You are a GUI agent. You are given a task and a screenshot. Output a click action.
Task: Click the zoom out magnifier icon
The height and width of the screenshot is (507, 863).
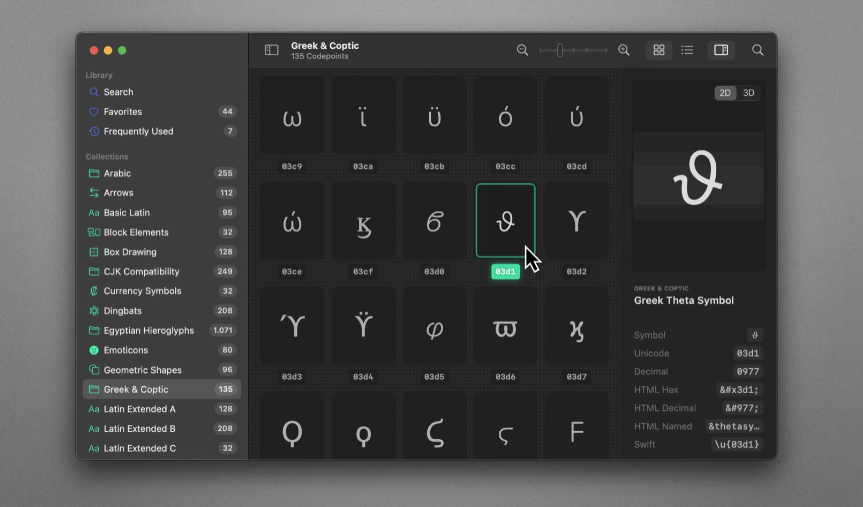pyautogui.click(x=522, y=50)
